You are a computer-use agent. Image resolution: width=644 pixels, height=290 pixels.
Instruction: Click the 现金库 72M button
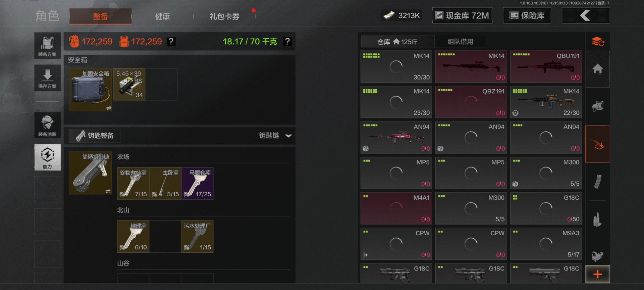pos(462,15)
